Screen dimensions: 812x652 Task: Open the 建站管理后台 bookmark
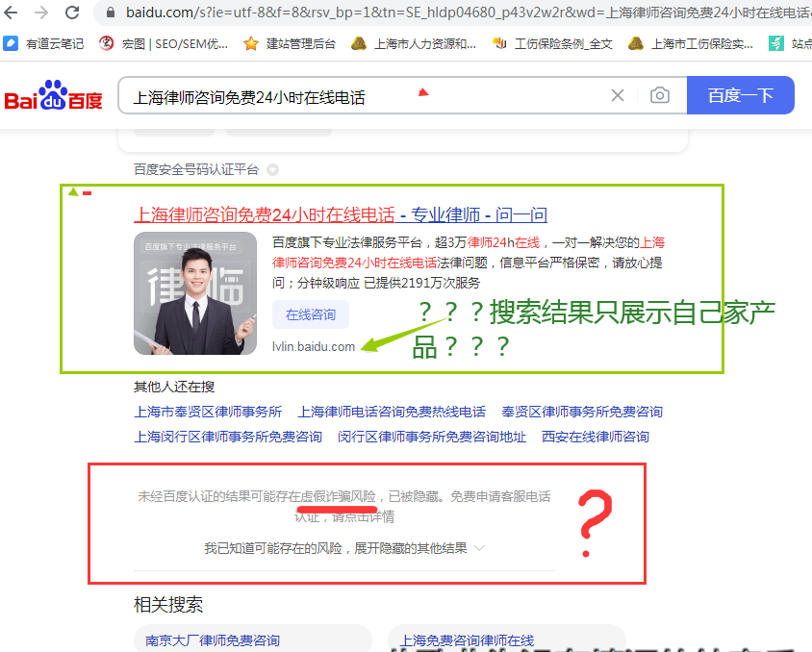click(290, 44)
